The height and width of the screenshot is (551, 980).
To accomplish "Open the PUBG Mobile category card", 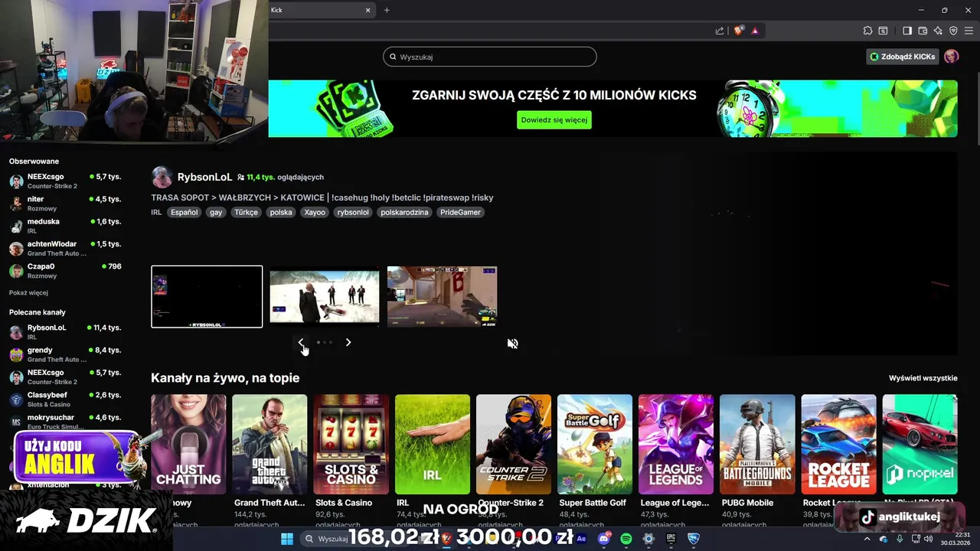I will [756, 444].
